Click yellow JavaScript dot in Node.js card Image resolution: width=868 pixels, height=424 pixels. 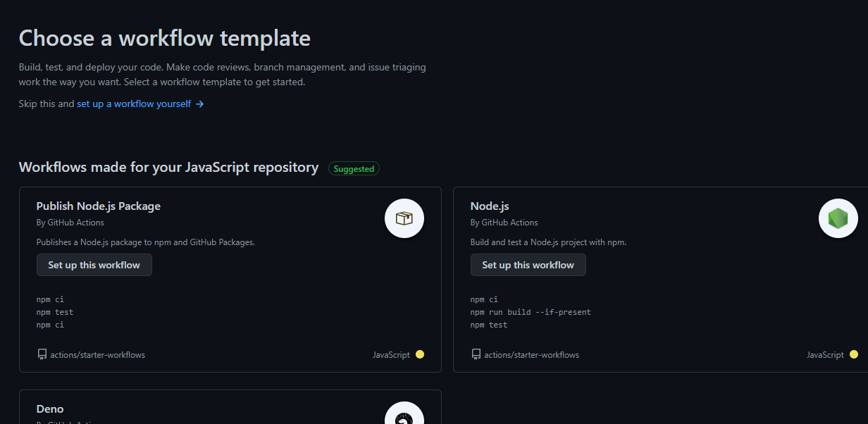(854, 354)
